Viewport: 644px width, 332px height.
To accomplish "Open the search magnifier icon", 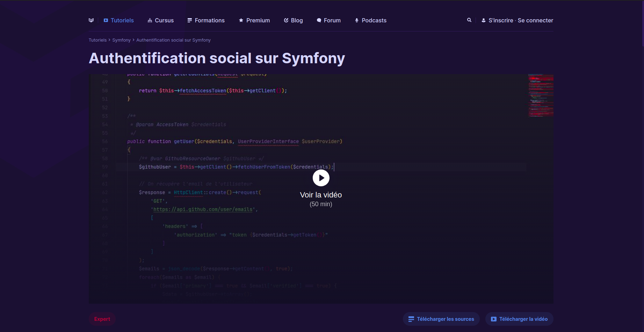I will [469, 20].
